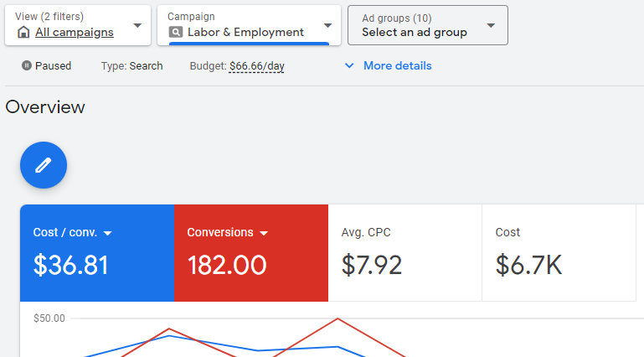Click the Paused status icon

pyautogui.click(x=27, y=65)
